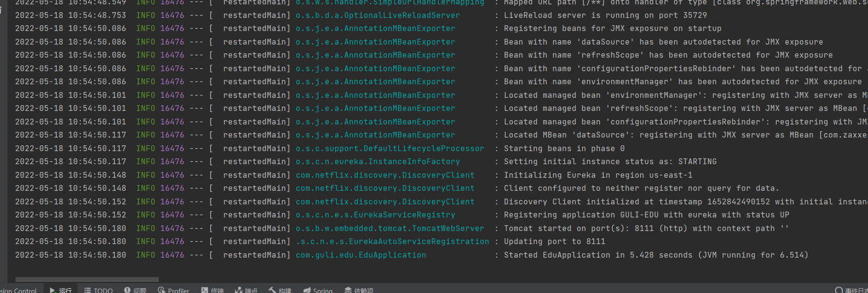
Task: Open the 事件日志 event log
Action: point(852,290)
